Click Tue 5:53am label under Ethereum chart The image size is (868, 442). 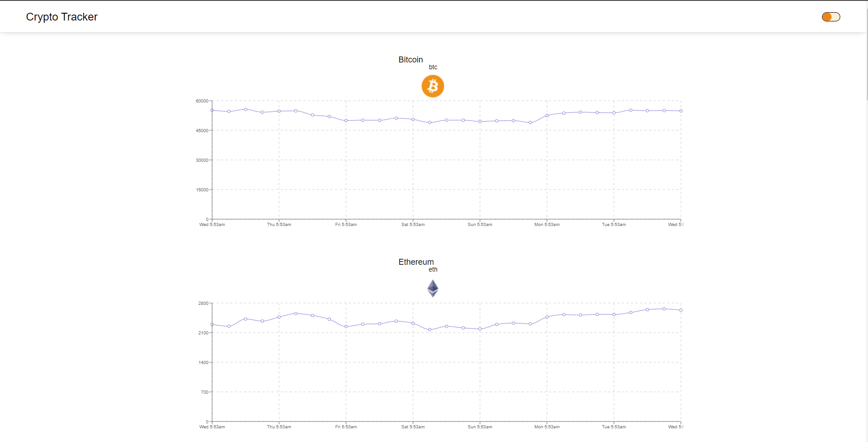(614, 427)
